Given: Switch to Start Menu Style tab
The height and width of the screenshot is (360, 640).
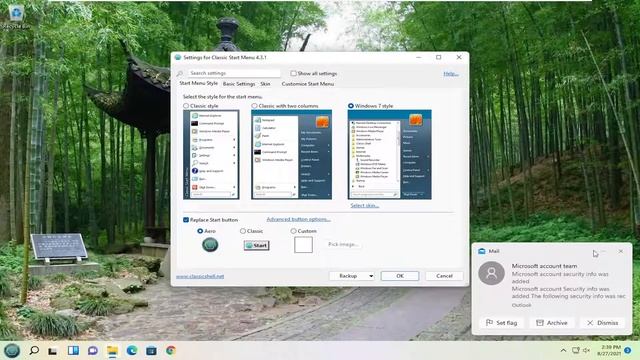Looking at the screenshot, I should click(198, 83).
